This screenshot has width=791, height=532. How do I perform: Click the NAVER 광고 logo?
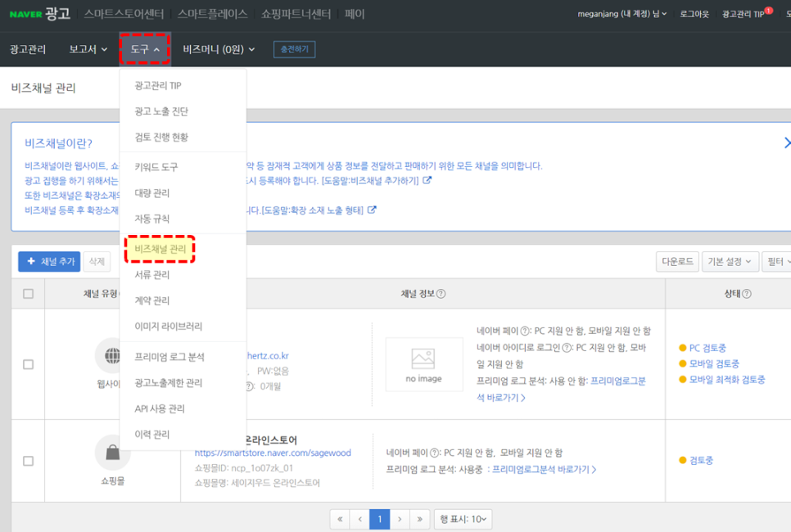coord(40,14)
